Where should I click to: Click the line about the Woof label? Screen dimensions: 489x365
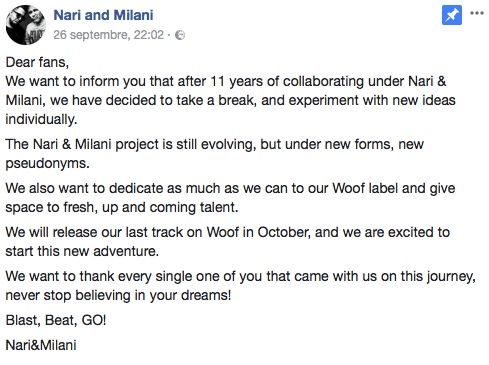point(230,188)
